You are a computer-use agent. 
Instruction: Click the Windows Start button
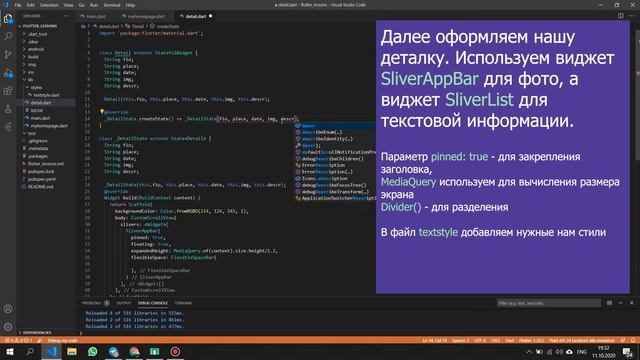[9, 352]
